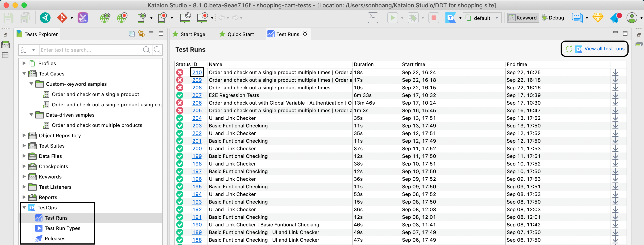Screen dimensions: 644x245
Task: Click the blue announcement notification icon
Action: 616,18
